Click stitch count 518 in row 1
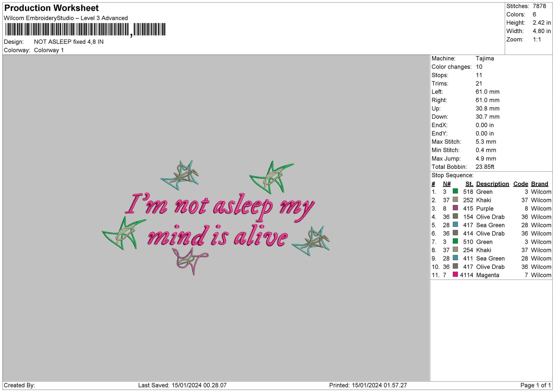Image resolution: width=555 pixels, height=392 pixels. 468,192
